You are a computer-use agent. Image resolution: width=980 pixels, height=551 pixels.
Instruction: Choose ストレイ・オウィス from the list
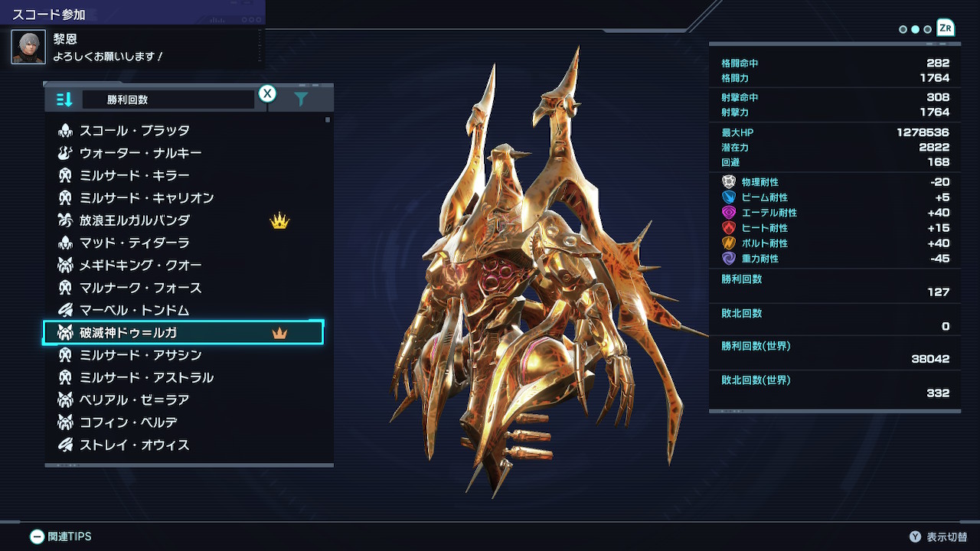click(184, 445)
